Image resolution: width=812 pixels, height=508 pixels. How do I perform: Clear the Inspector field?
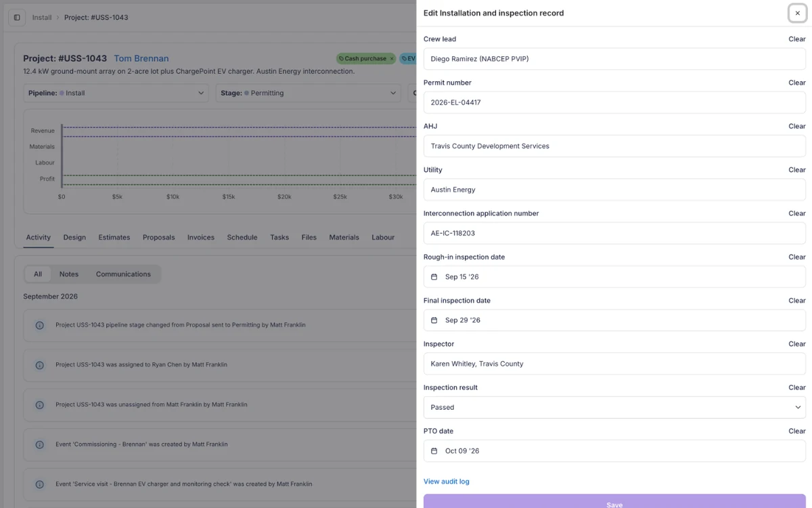point(796,344)
